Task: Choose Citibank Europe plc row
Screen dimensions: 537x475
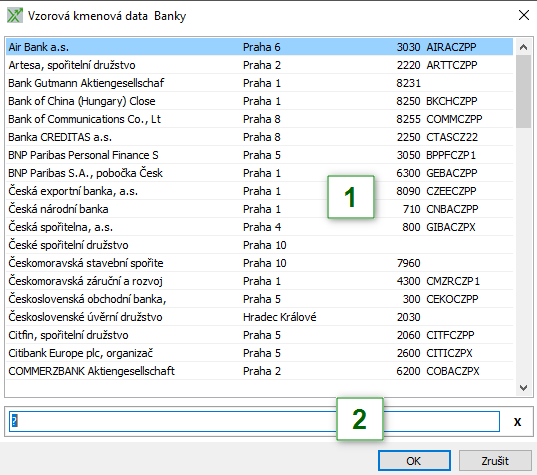Action: tap(259, 353)
